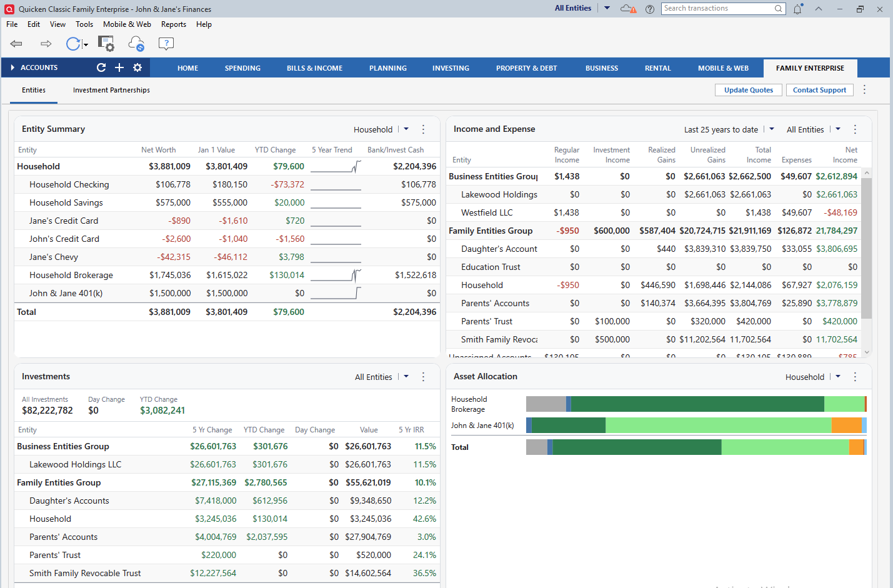Go back using the left arrow toolbar icon

coord(16,44)
